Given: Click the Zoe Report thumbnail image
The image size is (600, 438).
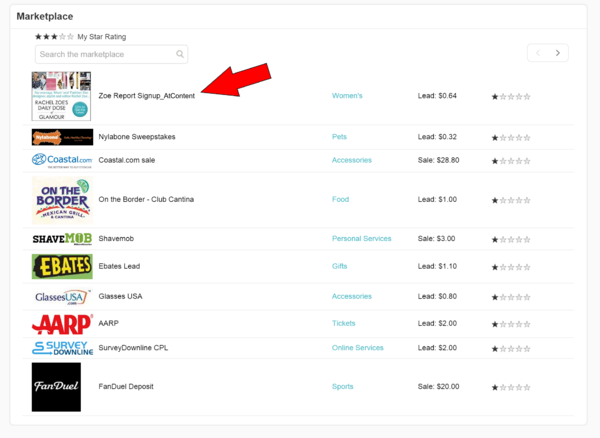Looking at the screenshot, I should [61, 96].
